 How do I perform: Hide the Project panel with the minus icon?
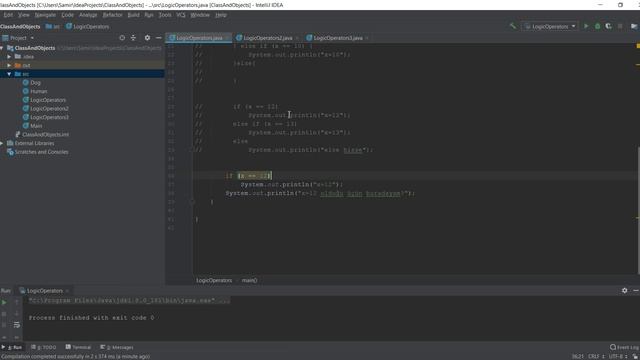coord(158,38)
